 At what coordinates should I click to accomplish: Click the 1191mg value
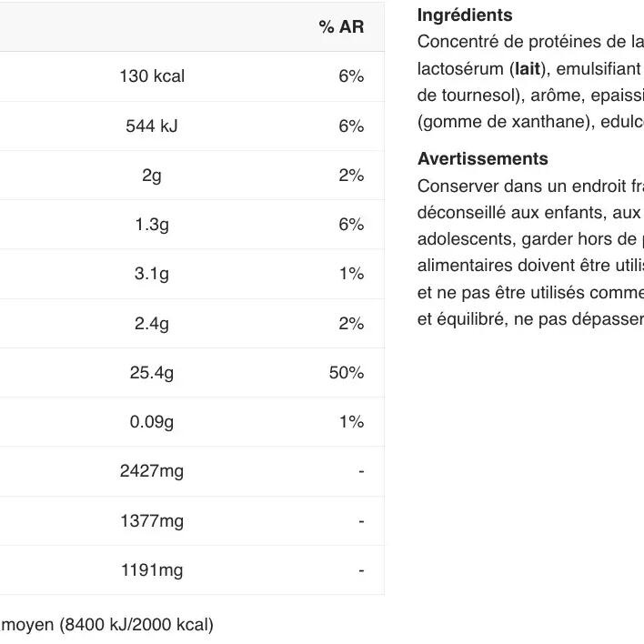152,570
